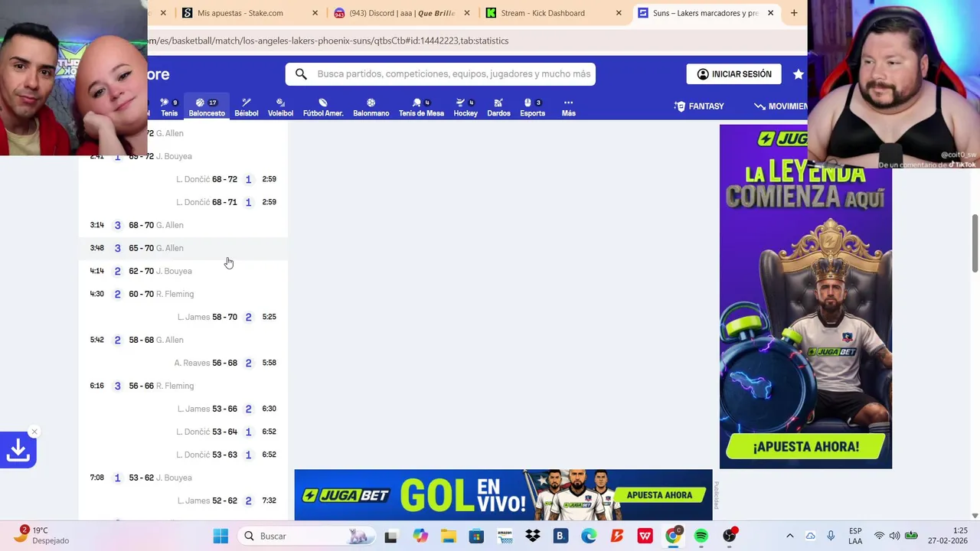The width and height of the screenshot is (980, 551).
Task: Open OBS Studio from the taskbar
Action: click(730, 536)
